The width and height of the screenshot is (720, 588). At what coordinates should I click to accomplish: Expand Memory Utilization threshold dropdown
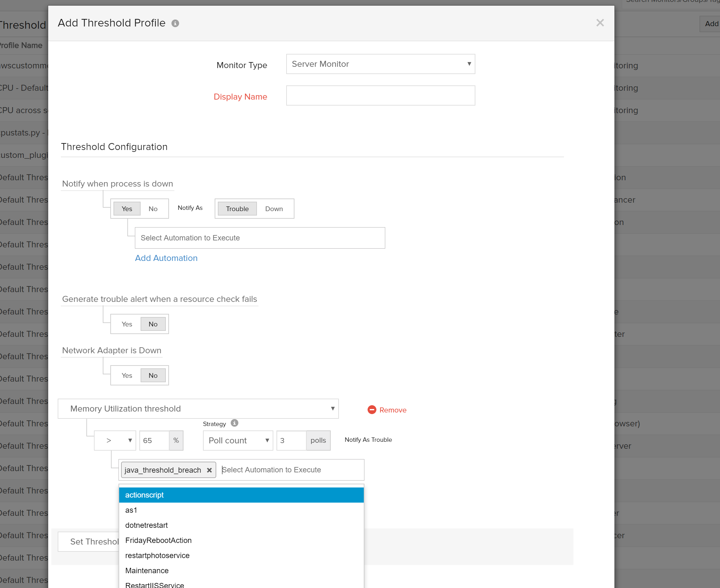198,408
